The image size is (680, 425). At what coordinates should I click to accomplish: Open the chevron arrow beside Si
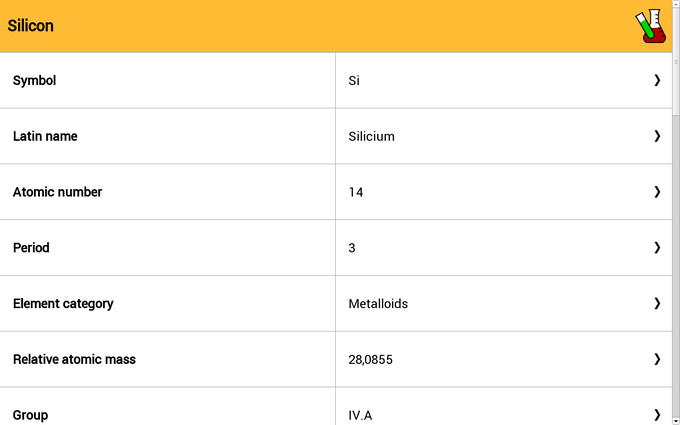pos(657,80)
